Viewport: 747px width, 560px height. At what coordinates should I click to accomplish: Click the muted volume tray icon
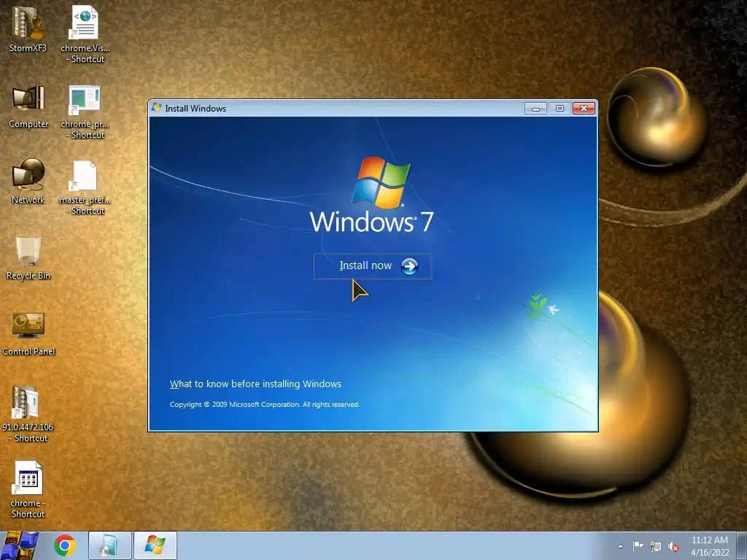tap(673, 546)
